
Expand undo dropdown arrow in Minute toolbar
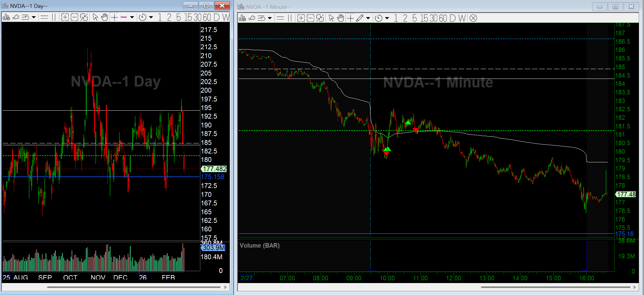pyautogui.click(x=270, y=18)
